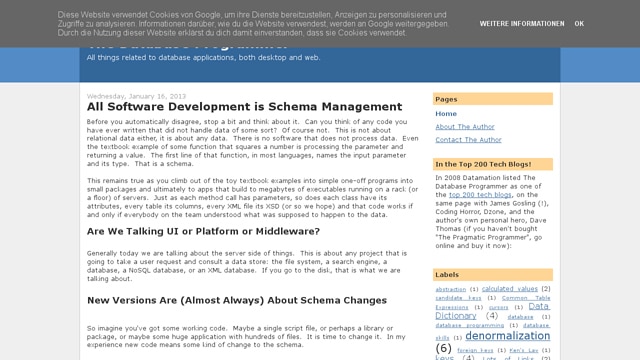Select the denormalization label
This screenshot has width=640, height=360.
pos(507,336)
